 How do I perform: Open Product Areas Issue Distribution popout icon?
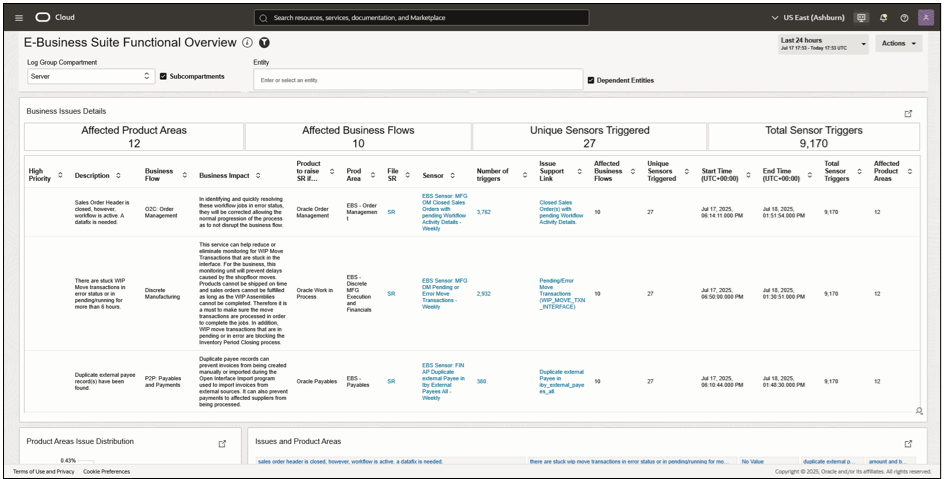coord(222,443)
